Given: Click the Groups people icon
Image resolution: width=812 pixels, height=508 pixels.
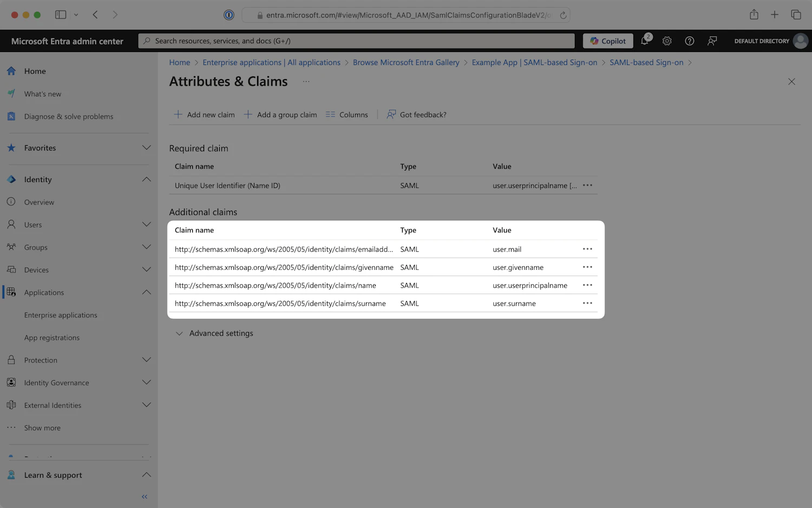Looking at the screenshot, I should coord(11,247).
